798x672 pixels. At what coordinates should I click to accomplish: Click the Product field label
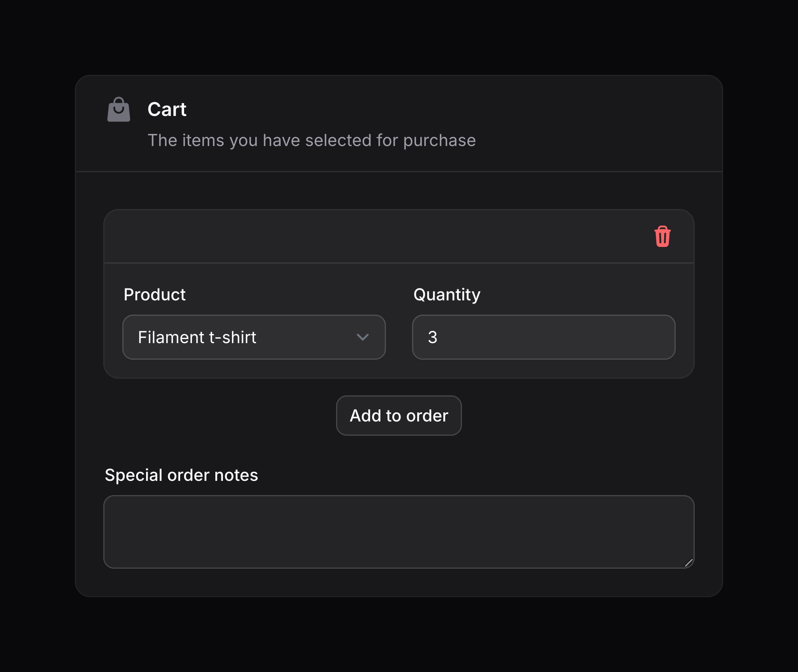click(x=154, y=294)
